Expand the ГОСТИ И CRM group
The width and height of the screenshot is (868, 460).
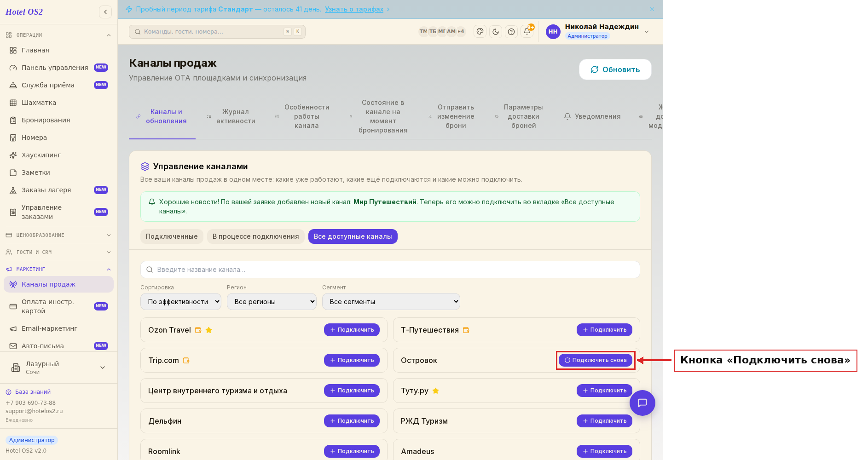[58, 252]
